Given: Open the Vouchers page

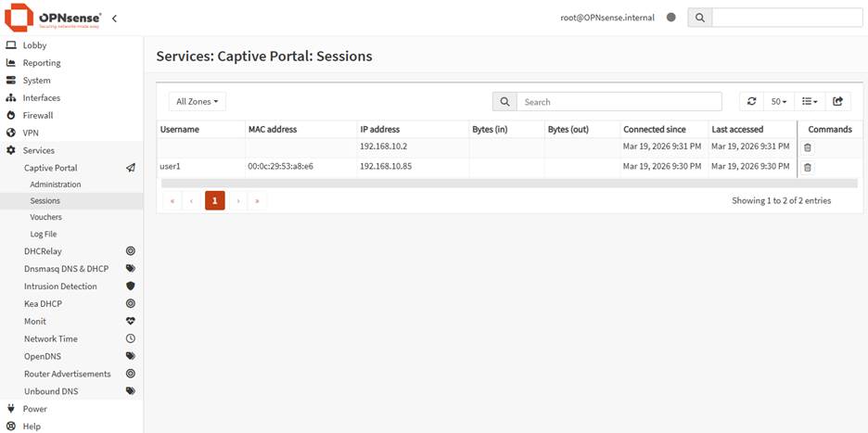Looking at the screenshot, I should coord(45,217).
